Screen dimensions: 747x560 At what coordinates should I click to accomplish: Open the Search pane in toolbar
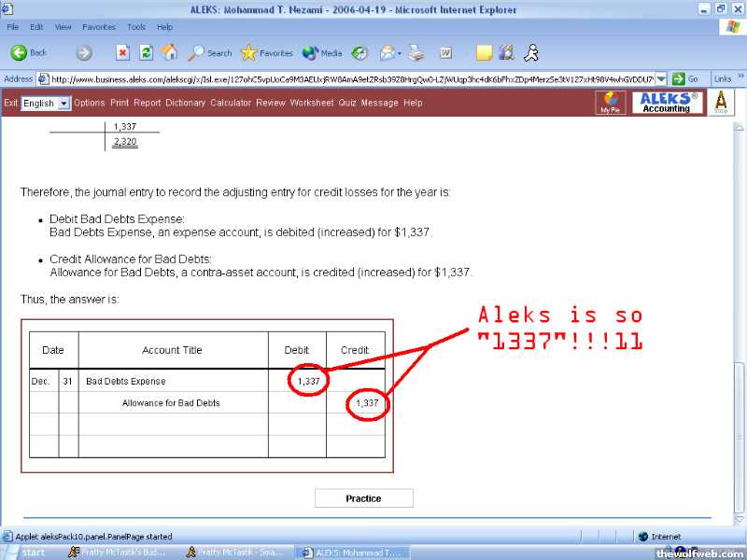point(210,53)
